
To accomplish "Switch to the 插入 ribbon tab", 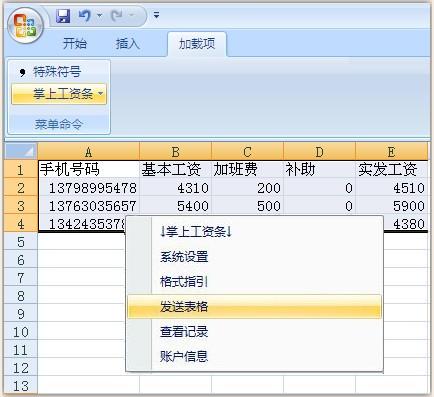I will pyautogui.click(x=127, y=44).
